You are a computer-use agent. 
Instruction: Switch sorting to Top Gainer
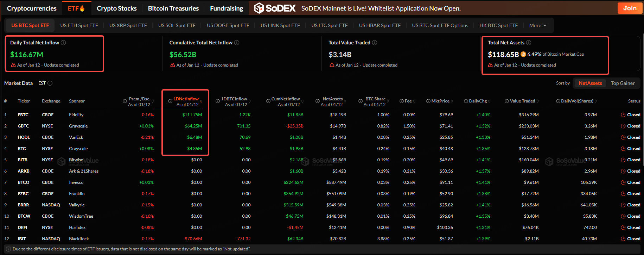coord(623,83)
